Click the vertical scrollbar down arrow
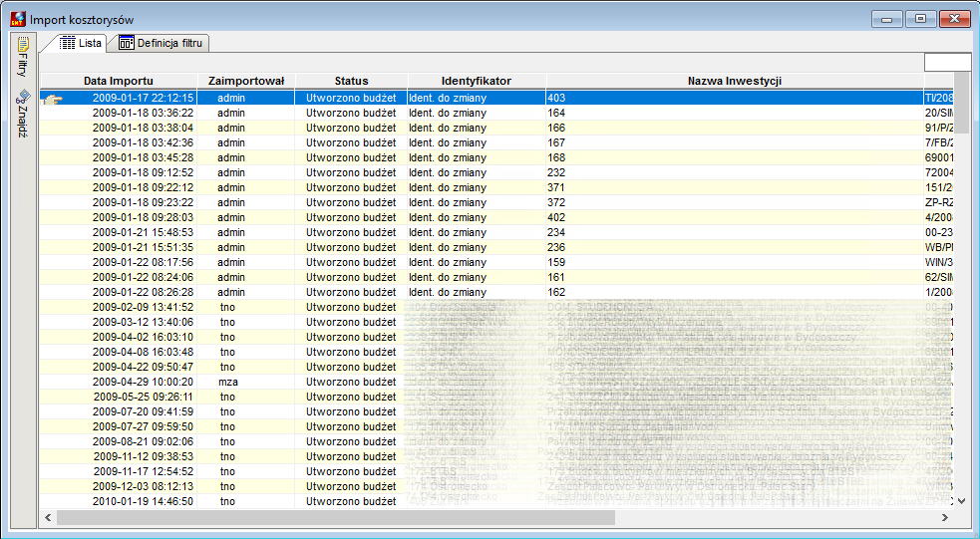The image size is (980, 539). click(962, 501)
